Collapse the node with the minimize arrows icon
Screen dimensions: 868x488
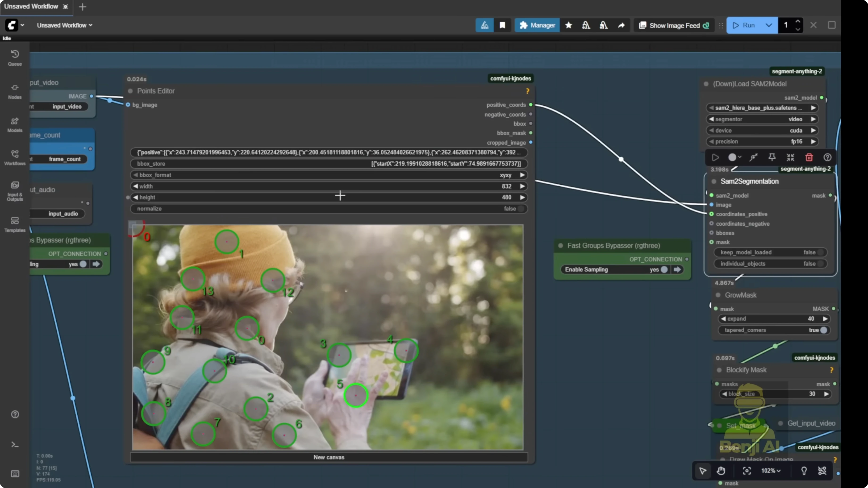pos(790,157)
